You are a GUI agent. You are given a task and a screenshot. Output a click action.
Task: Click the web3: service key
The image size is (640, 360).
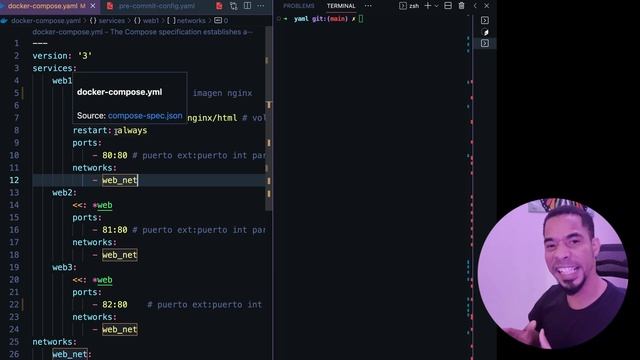point(64,267)
